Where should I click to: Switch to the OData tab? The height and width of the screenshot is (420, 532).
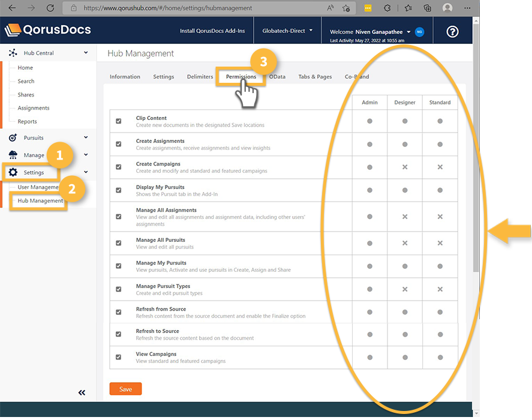click(x=277, y=77)
